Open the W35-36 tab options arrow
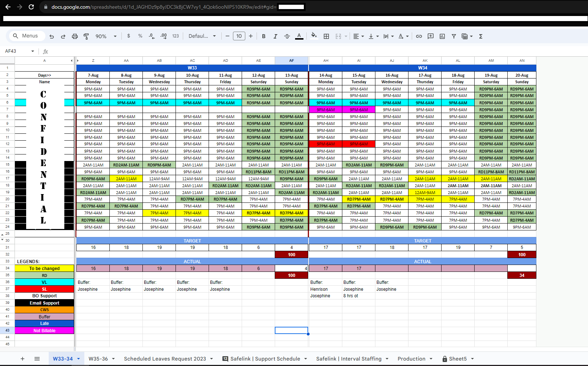The image size is (588, 366). [113, 359]
